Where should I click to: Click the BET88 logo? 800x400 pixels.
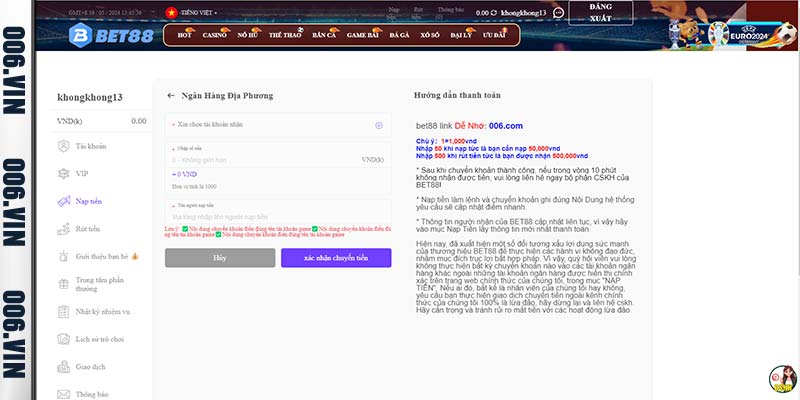(111, 36)
